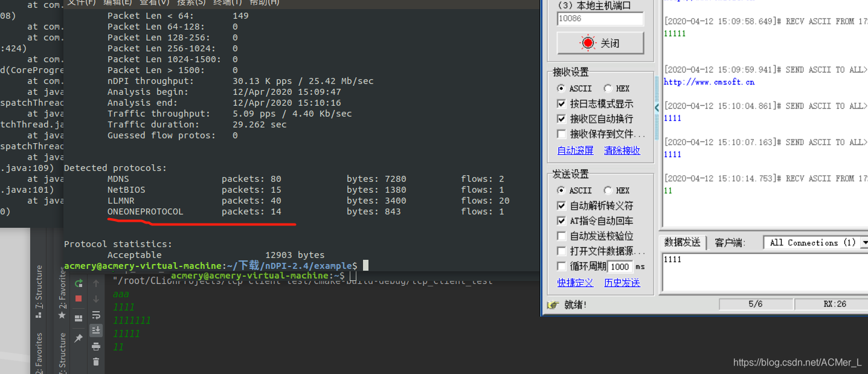Click the Pin Tab icon in run panel
This screenshot has height=374, width=868.
point(79,338)
